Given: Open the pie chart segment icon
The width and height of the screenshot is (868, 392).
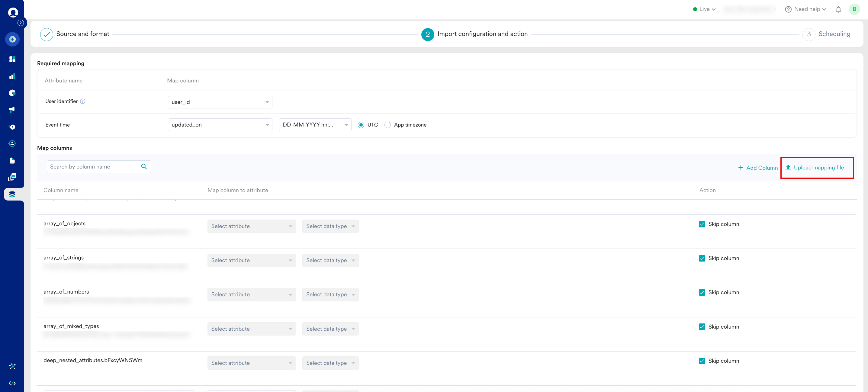Looking at the screenshot, I should [x=12, y=93].
